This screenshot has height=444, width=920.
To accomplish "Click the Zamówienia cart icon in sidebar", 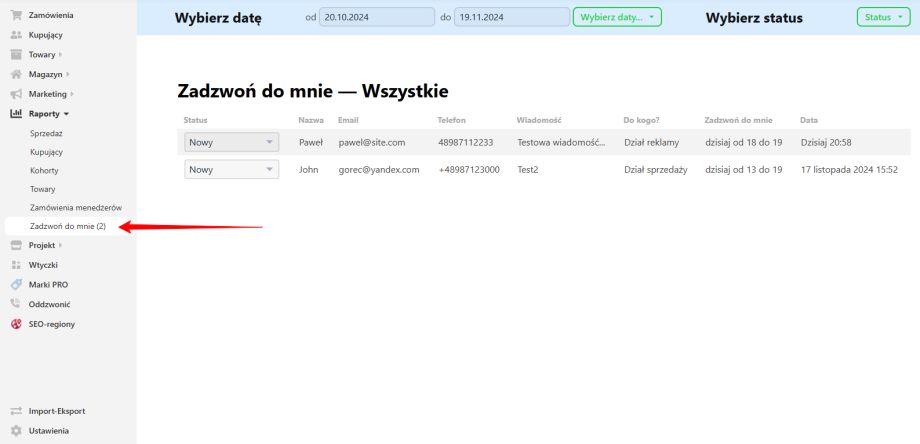I will click(16, 15).
